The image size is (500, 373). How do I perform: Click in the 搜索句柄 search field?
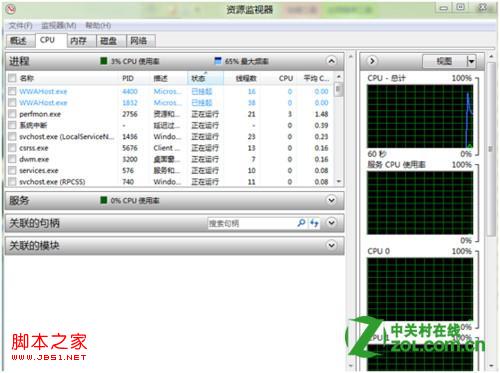[252, 223]
